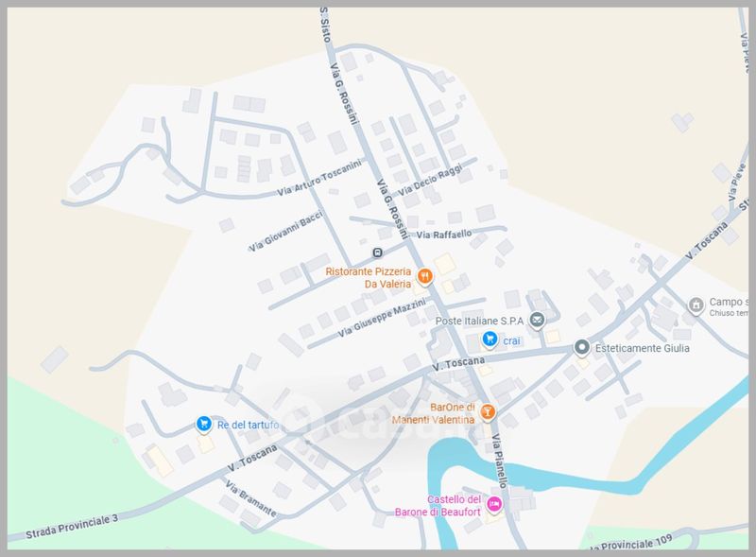Click the Esteticamente Giulia location pin
Image resolution: width=756 pixels, height=557 pixels.
pyautogui.click(x=582, y=347)
